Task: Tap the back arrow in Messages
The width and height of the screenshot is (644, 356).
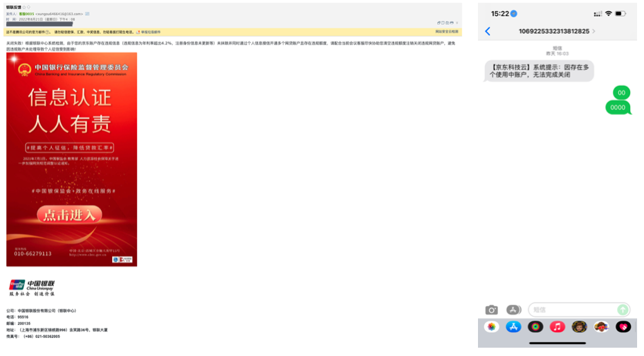Action: tap(488, 31)
